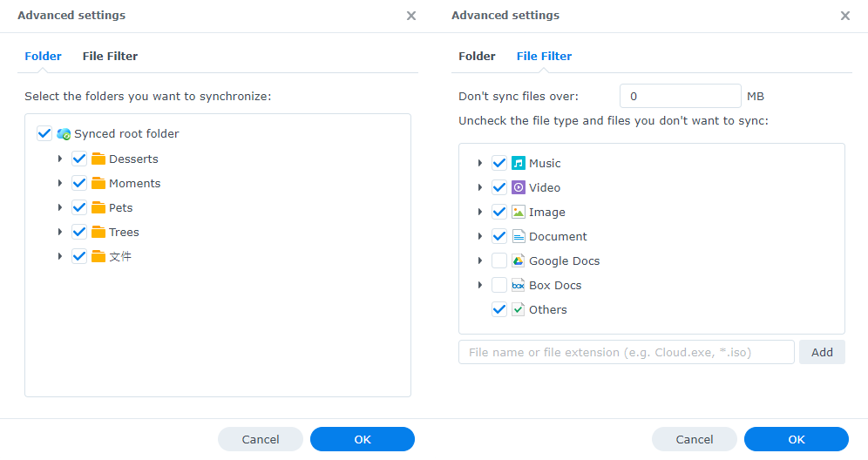Click the Music file type icon
The width and height of the screenshot is (868, 460).
pos(519,163)
